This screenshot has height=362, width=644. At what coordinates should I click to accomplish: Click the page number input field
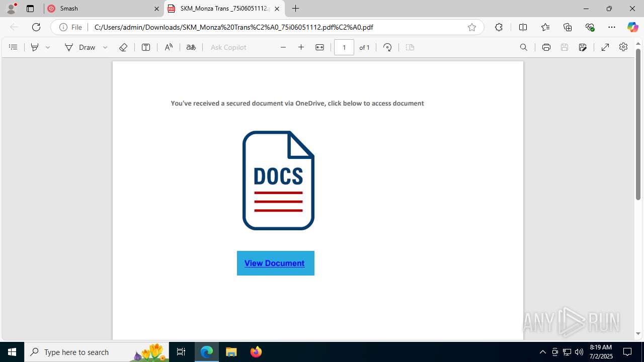click(344, 47)
